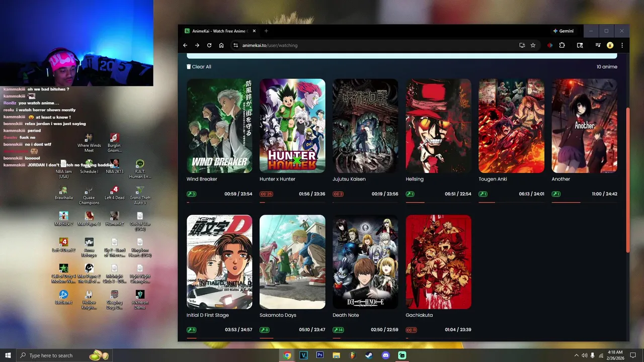Go back using the browser back arrow
644x362 pixels.
coord(185,45)
